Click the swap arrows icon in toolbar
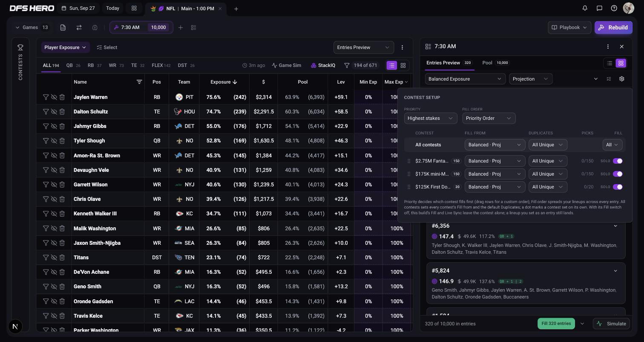 tap(79, 27)
